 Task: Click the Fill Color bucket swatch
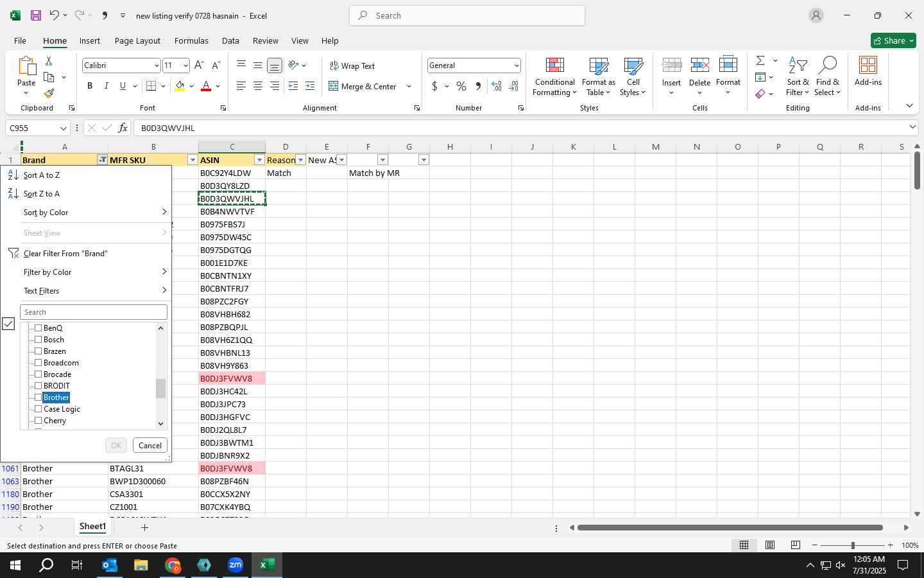point(180,86)
